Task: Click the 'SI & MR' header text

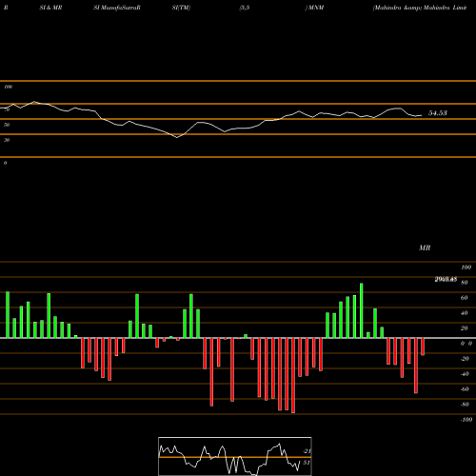Action: 50,8
